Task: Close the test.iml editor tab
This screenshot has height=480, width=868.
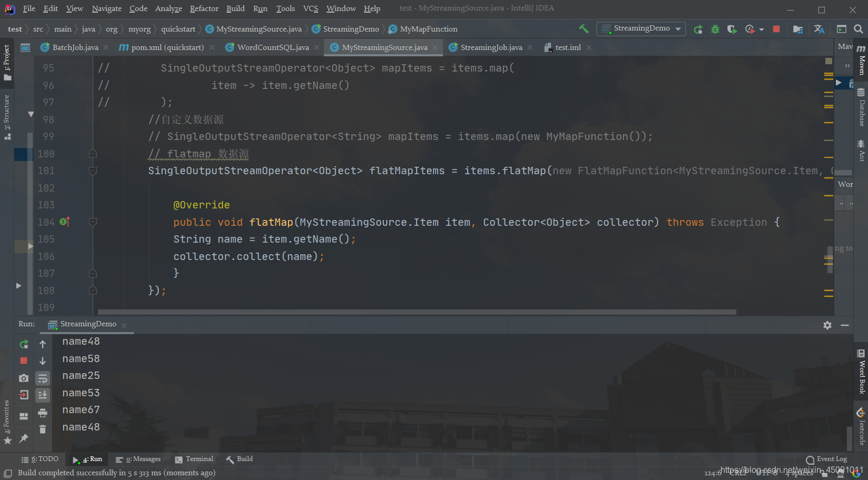Action: [589, 47]
